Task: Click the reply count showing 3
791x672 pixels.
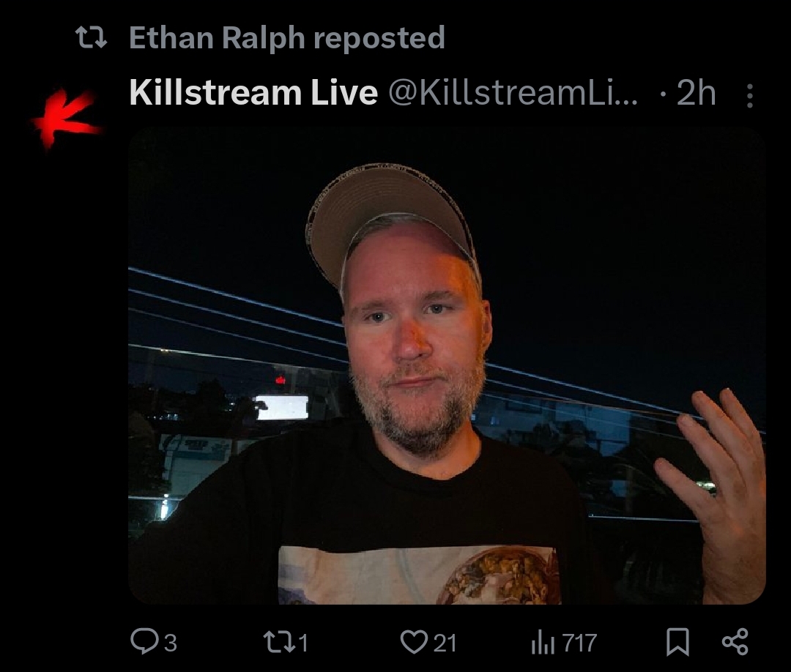Action: [171, 643]
